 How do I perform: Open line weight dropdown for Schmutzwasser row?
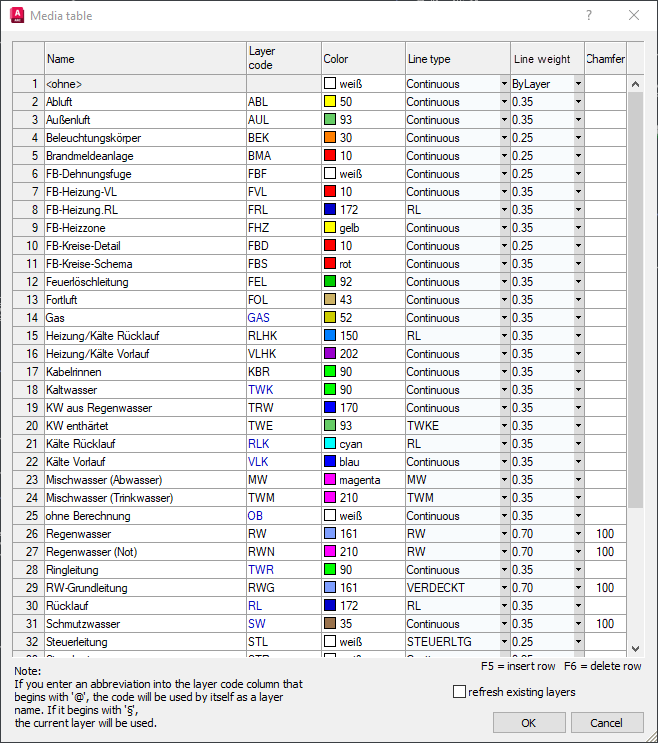pos(578,624)
